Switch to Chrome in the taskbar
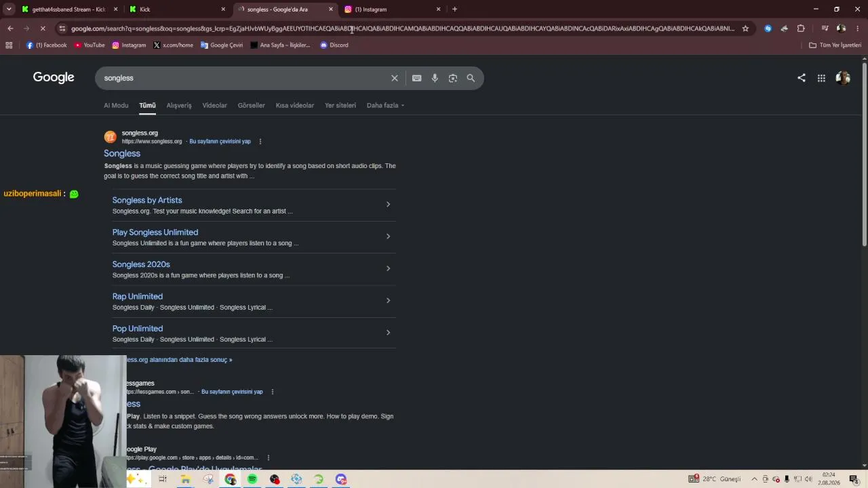 (231, 479)
